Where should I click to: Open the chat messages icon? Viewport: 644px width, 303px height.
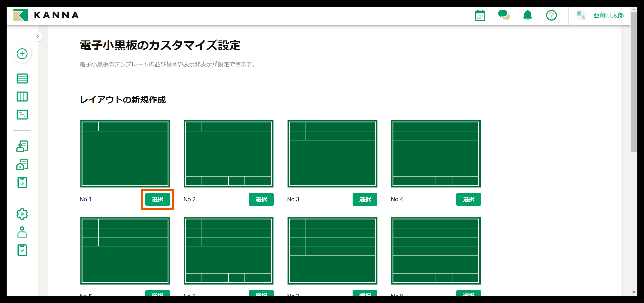tap(504, 15)
